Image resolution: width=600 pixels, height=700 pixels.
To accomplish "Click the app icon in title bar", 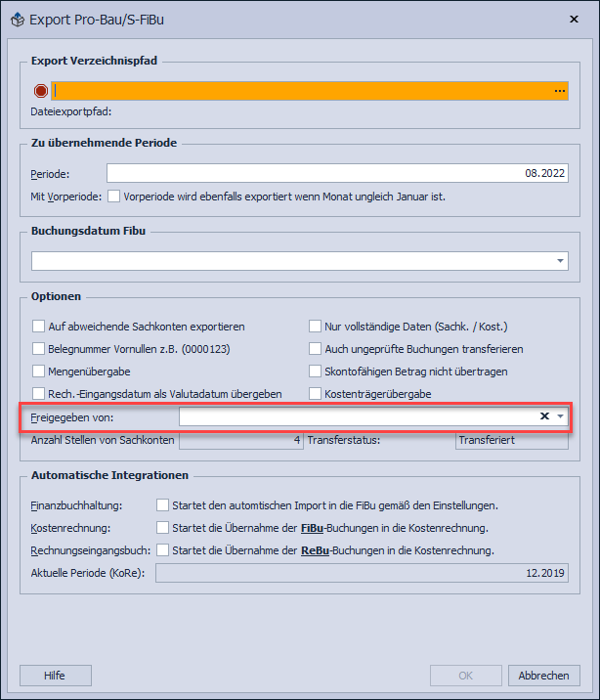I will [17, 18].
